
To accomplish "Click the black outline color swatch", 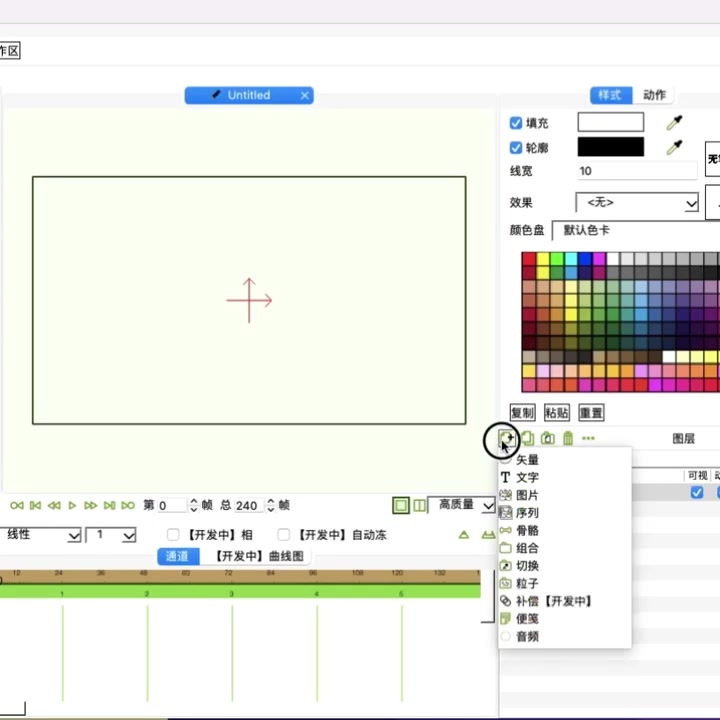I will tap(610, 148).
